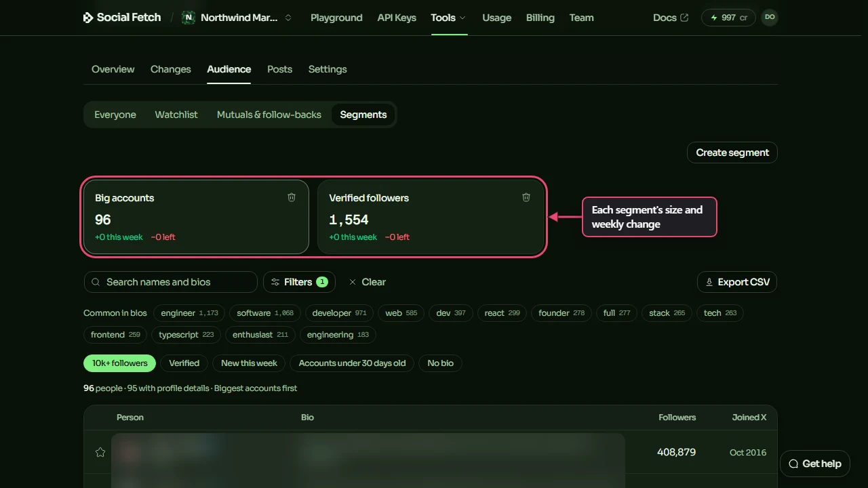The width and height of the screenshot is (868, 488).
Task: Click the credits balance showing 997 cr
Action: 728,18
